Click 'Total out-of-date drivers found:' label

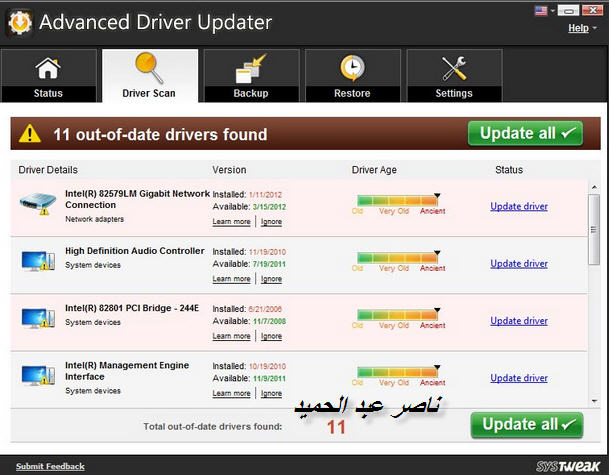[x=213, y=426]
